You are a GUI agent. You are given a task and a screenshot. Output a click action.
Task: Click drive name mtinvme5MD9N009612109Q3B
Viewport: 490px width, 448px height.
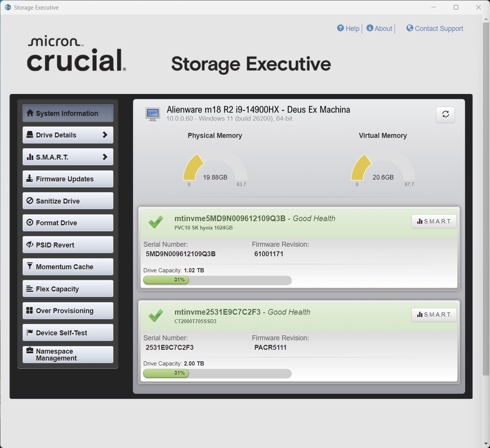pyautogui.click(x=230, y=218)
